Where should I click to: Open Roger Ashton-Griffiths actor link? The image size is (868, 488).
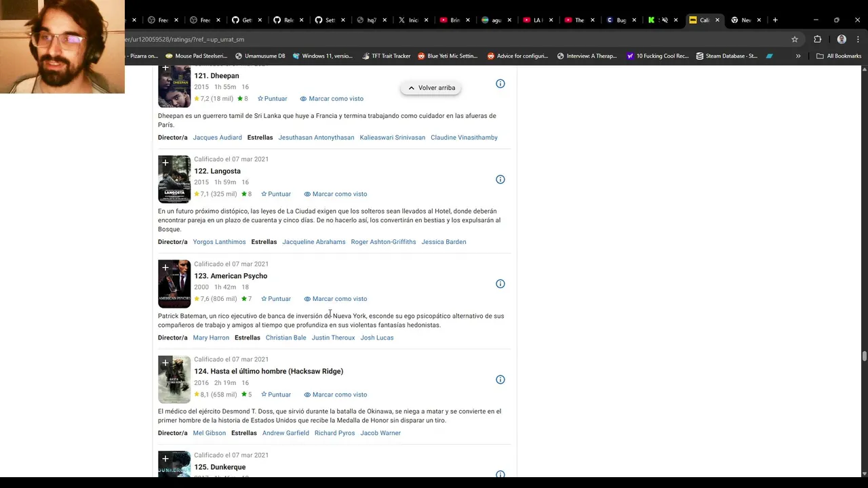(383, 242)
